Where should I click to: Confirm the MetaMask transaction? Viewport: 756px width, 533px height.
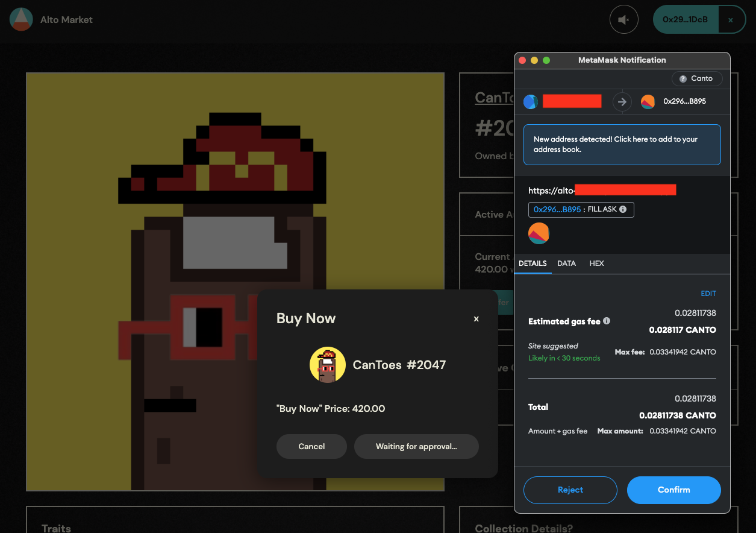[673, 490]
